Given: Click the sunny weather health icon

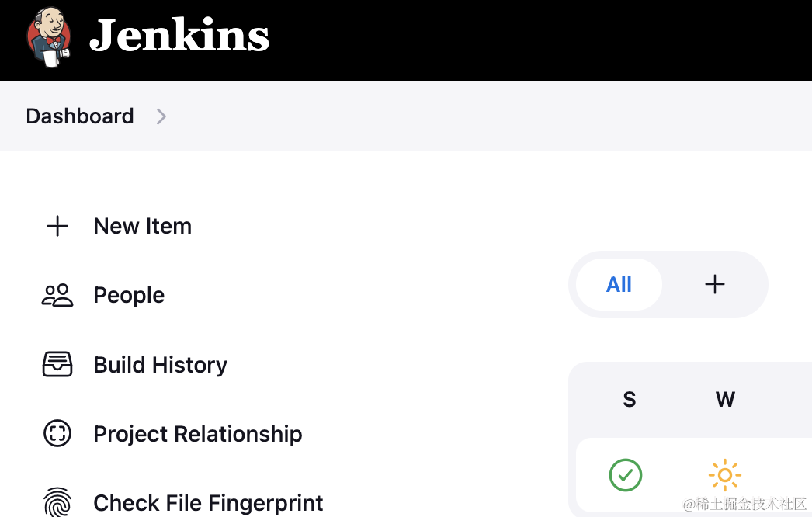Looking at the screenshot, I should tap(725, 475).
